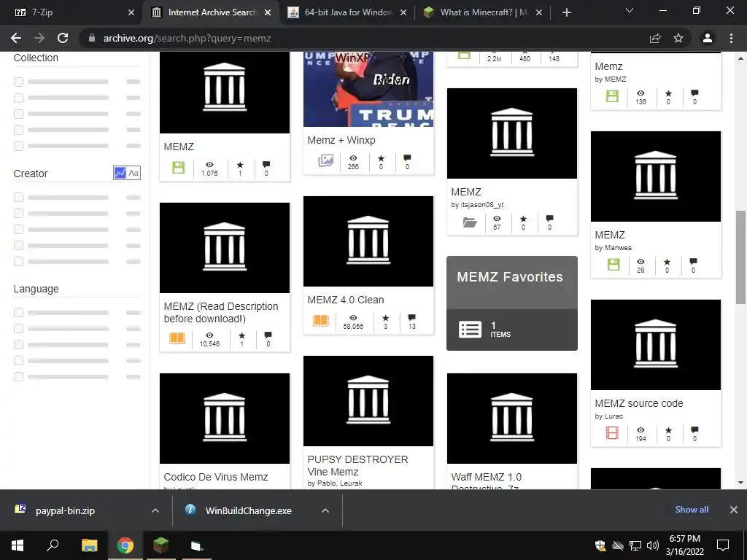
Task: Open Minecraft from the taskbar
Action: (x=161, y=545)
